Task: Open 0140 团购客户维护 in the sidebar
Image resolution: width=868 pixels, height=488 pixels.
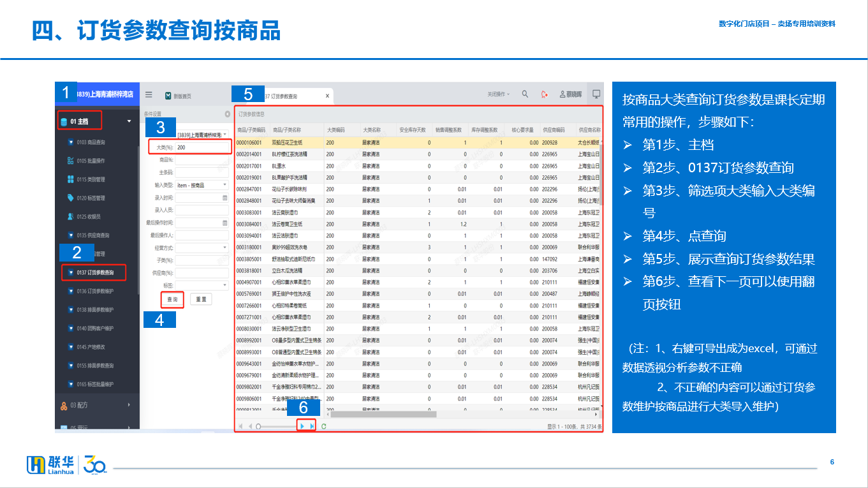Action: (95, 329)
